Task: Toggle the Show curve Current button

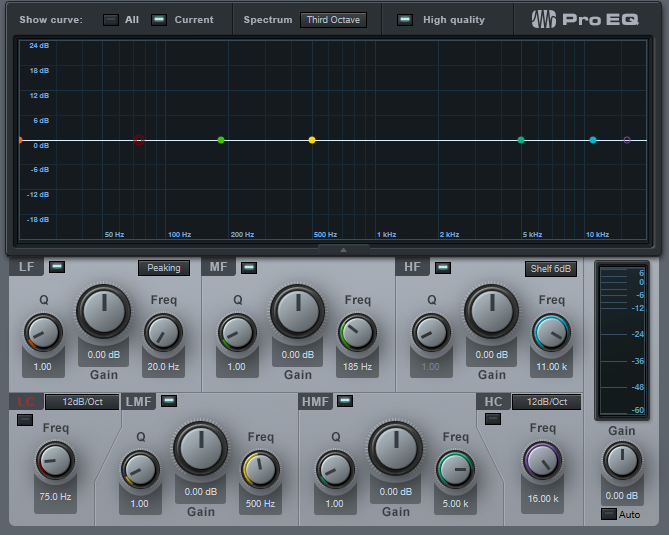Action: tap(159, 20)
